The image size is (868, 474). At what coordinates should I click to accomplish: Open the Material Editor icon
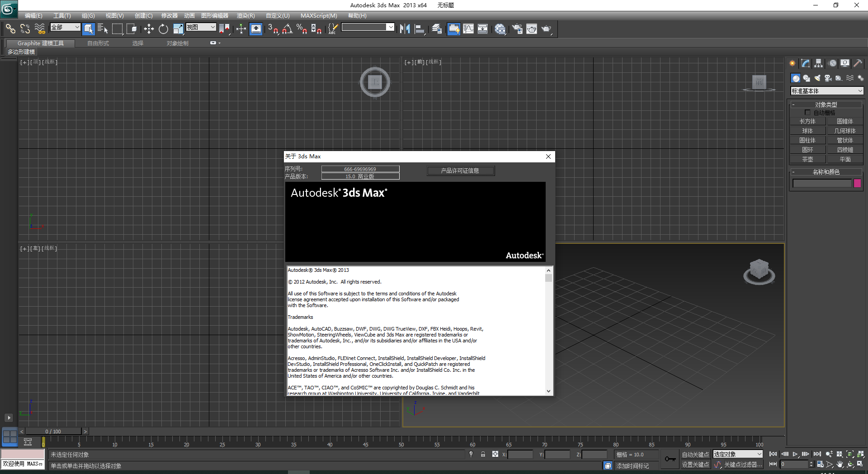coord(500,29)
